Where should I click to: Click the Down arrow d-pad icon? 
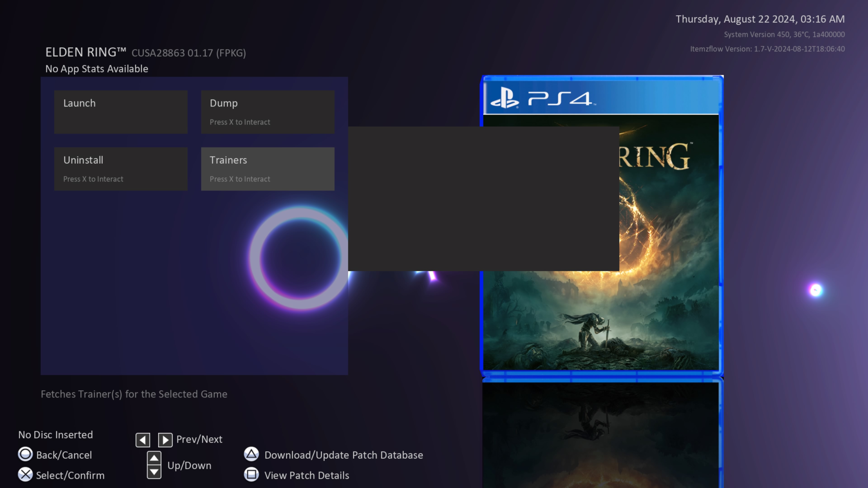154,472
